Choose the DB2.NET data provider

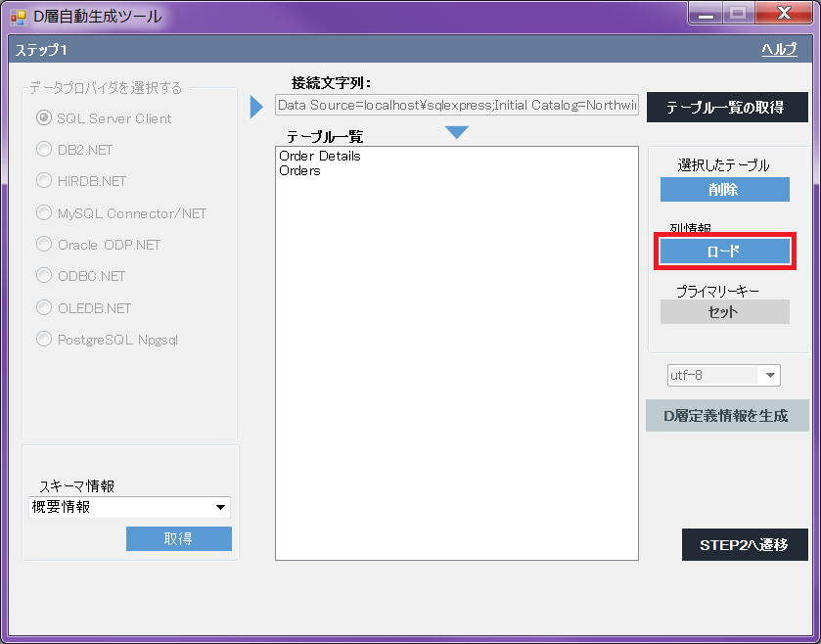44,150
